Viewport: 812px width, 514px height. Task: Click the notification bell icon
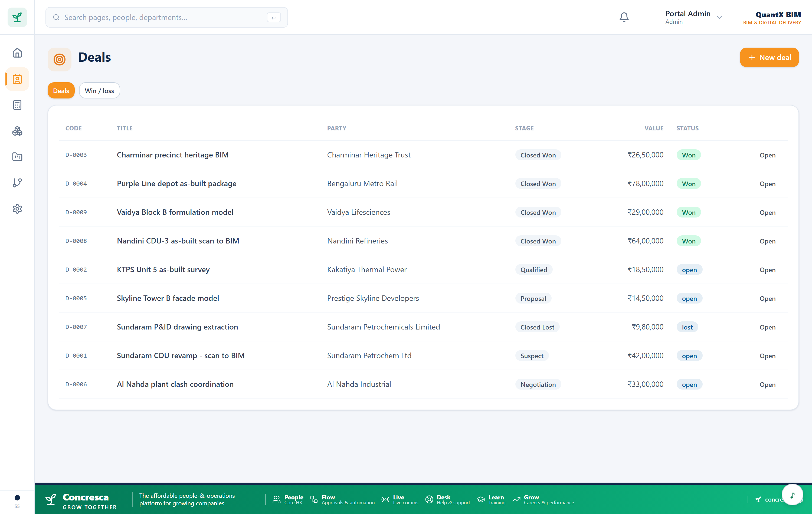tap(624, 17)
